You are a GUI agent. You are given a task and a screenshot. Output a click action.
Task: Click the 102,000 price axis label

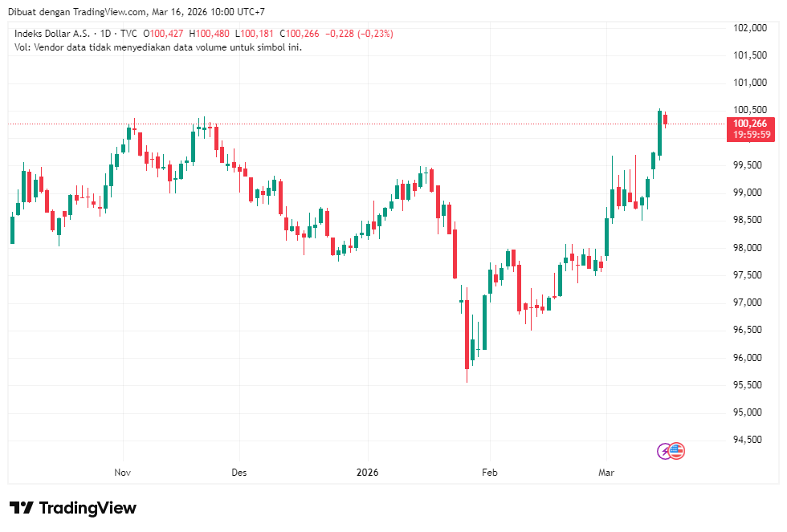coord(750,27)
